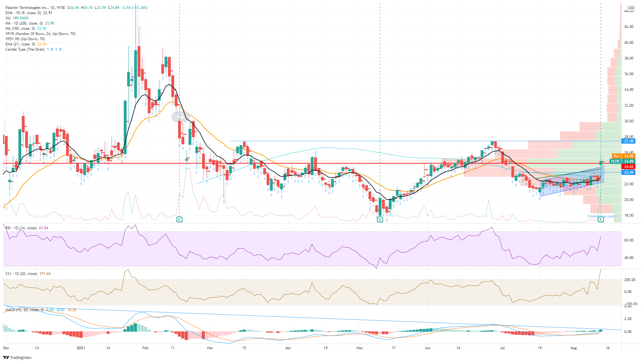Click the RSI 40.00 axis value
The width and height of the screenshot is (644, 363).
click(x=629, y=258)
